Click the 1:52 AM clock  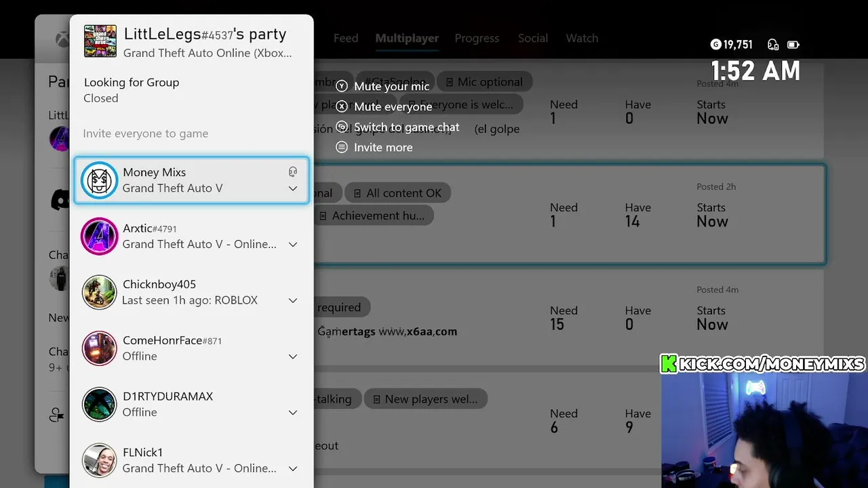pyautogui.click(x=755, y=71)
